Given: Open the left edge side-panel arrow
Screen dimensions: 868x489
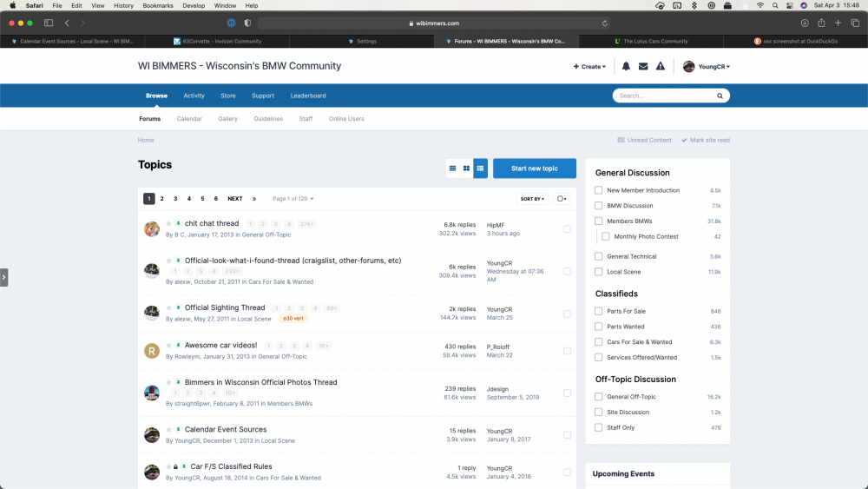Looking at the screenshot, I should (3, 277).
